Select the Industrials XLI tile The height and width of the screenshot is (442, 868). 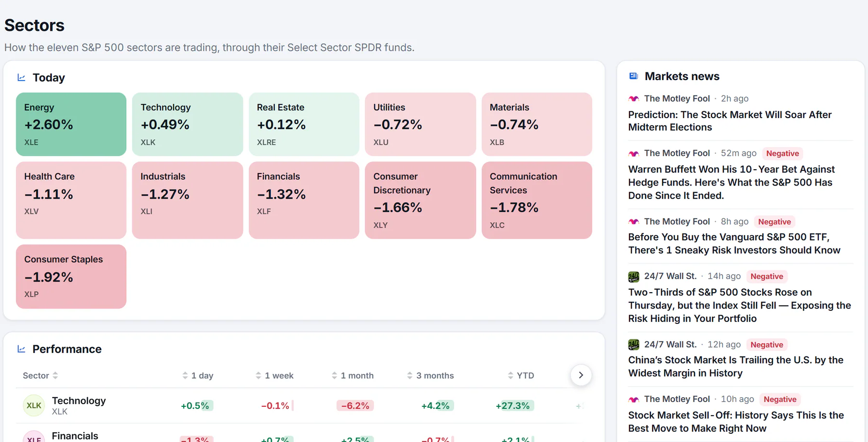188,200
